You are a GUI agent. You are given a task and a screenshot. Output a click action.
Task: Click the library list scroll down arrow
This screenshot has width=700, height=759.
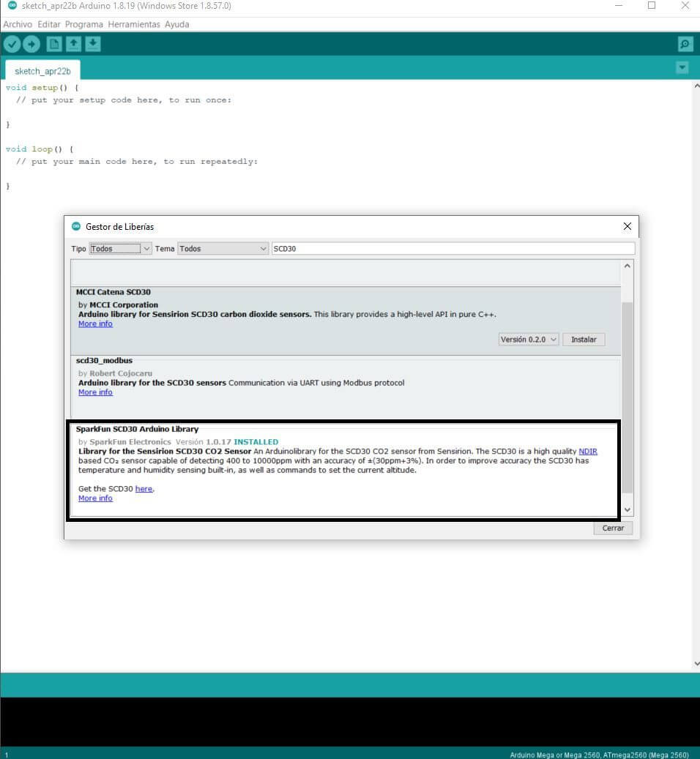click(x=627, y=509)
